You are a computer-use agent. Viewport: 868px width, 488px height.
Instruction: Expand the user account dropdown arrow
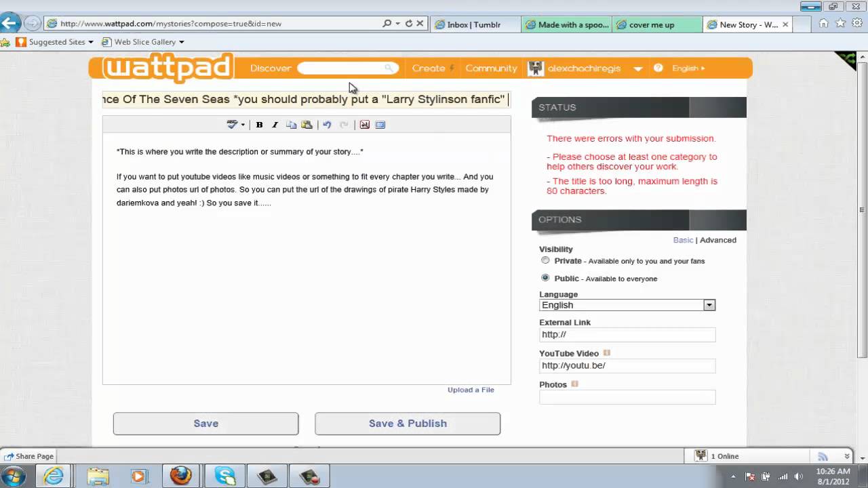pyautogui.click(x=637, y=68)
